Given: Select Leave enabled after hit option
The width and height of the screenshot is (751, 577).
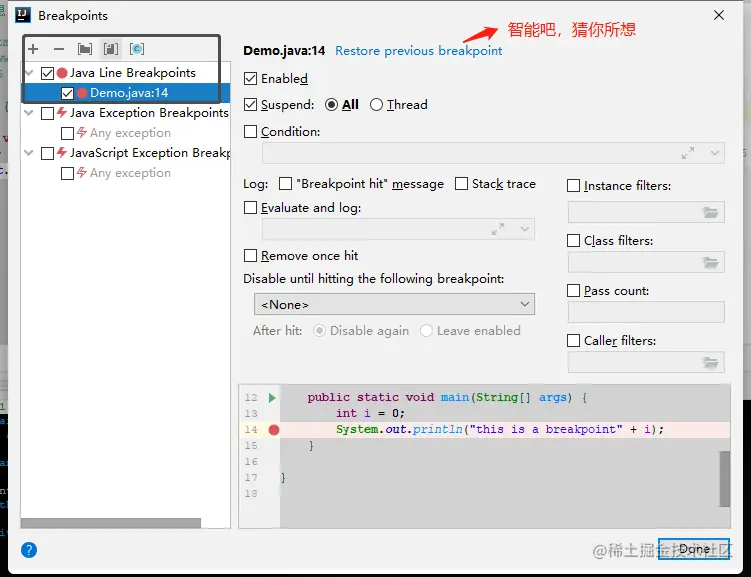Looking at the screenshot, I should click(x=426, y=331).
